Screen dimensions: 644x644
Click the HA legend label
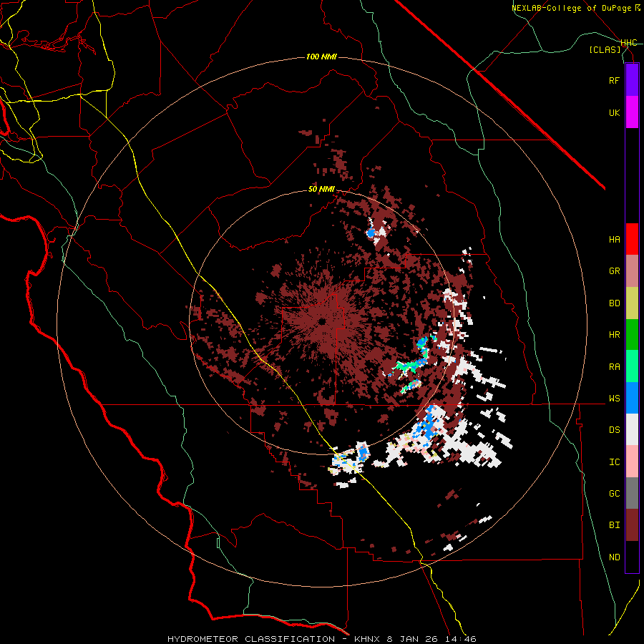pyautogui.click(x=614, y=239)
